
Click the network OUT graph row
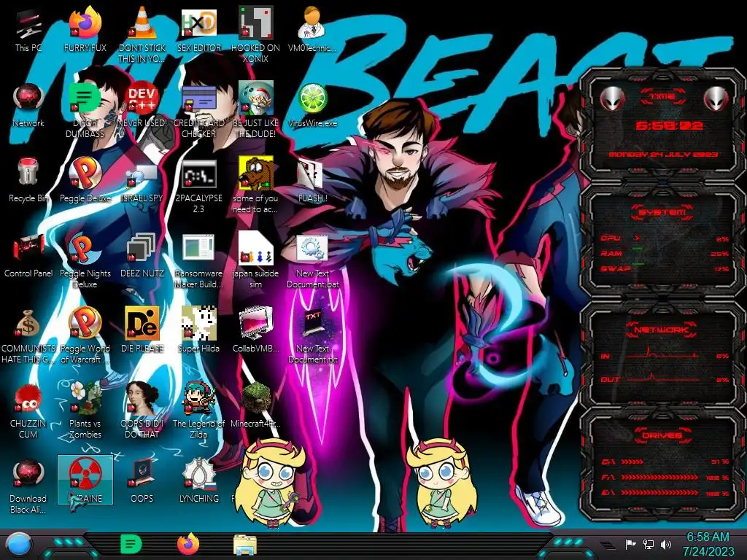pyautogui.click(x=665, y=378)
